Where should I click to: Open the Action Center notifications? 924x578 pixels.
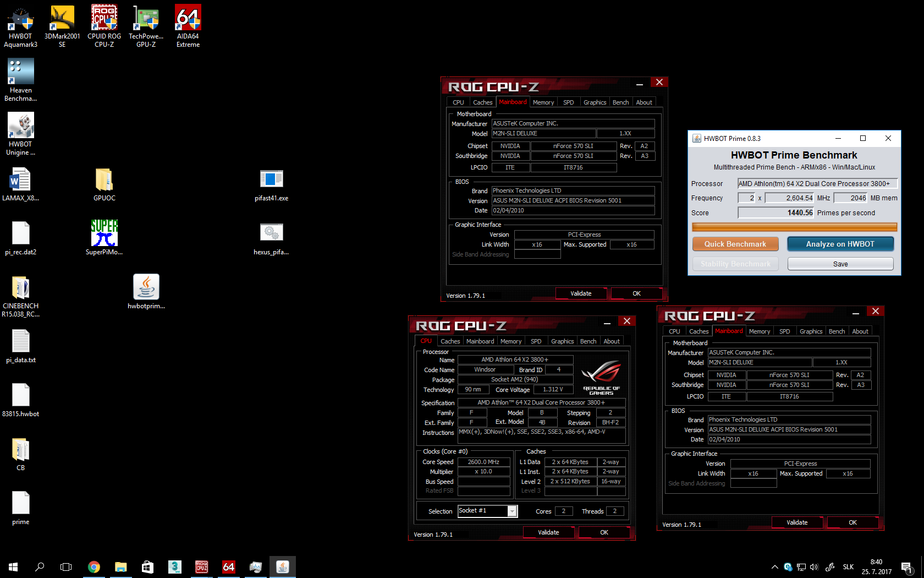[x=906, y=567]
